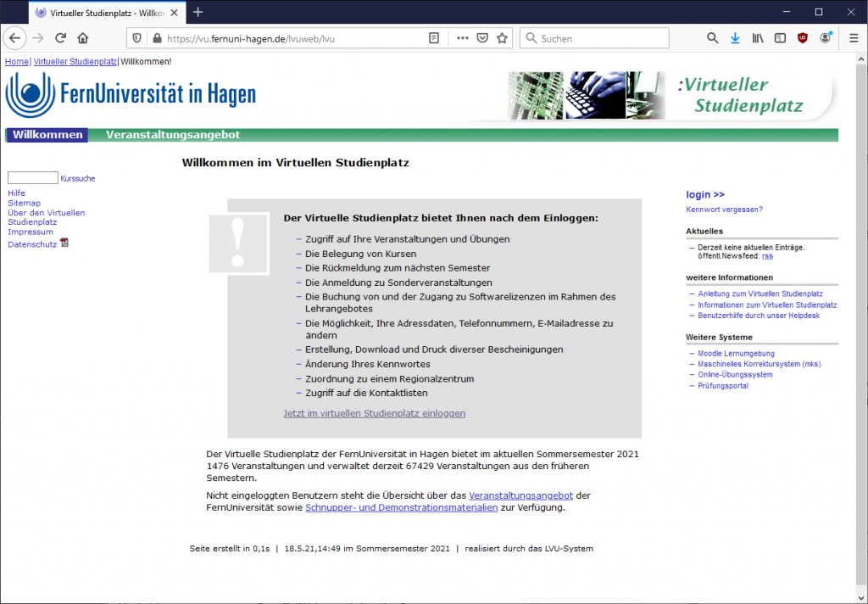
Task: Click the 'Aktuelles' section heading
Action: tap(704, 231)
